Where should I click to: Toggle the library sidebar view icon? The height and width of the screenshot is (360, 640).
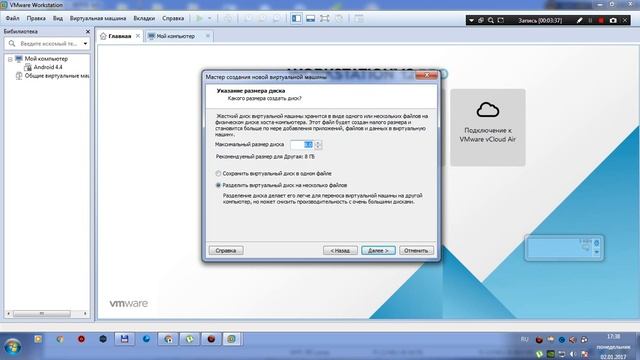click(297, 18)
